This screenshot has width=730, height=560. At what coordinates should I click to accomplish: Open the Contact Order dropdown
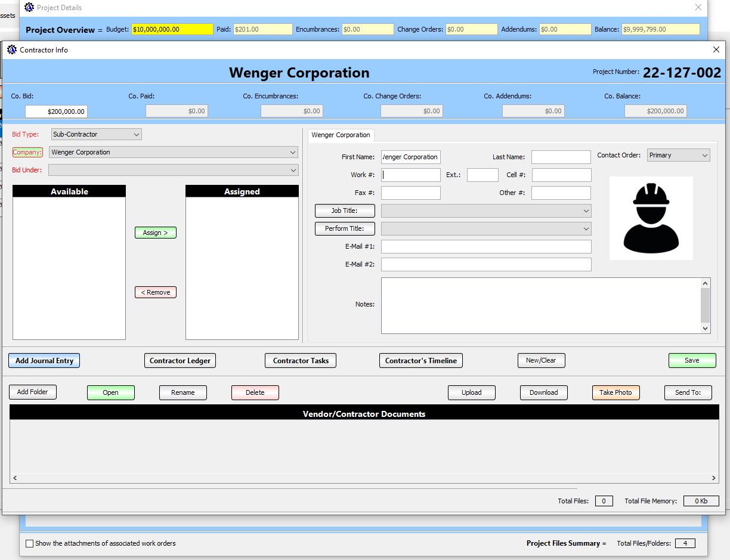click(705, 156)
